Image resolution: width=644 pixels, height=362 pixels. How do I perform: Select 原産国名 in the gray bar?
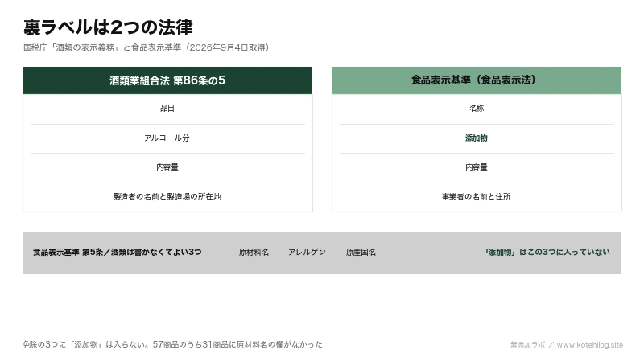tap(361, 253)
